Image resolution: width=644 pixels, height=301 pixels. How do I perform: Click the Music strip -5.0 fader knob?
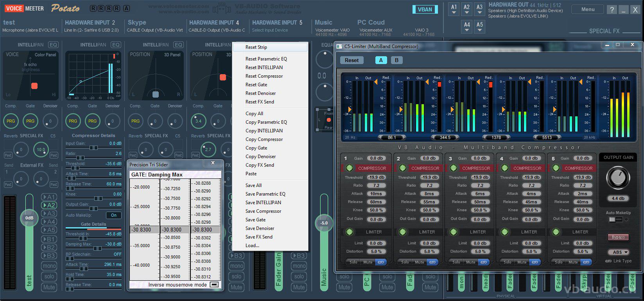pyautogui.click(x=324, y=223)
